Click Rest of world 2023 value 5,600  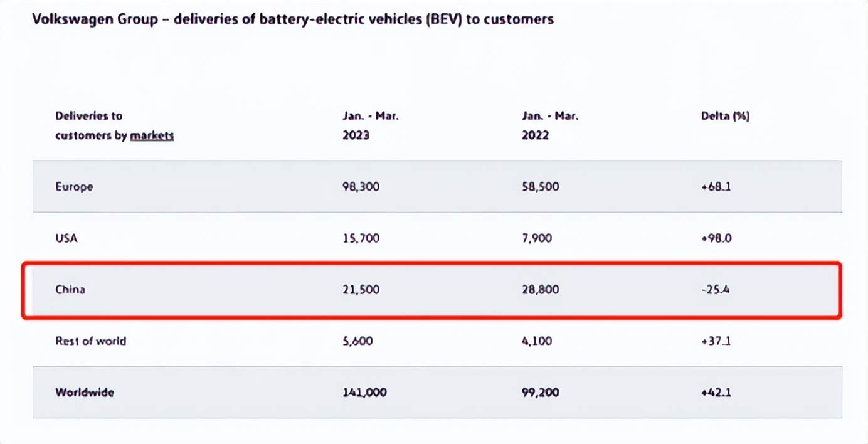coord(357,341)
